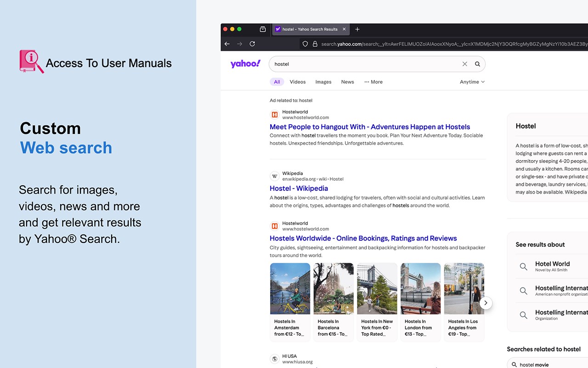Switch to the News tab
This screenshot has width=588, height=368.
pos(347,82)
